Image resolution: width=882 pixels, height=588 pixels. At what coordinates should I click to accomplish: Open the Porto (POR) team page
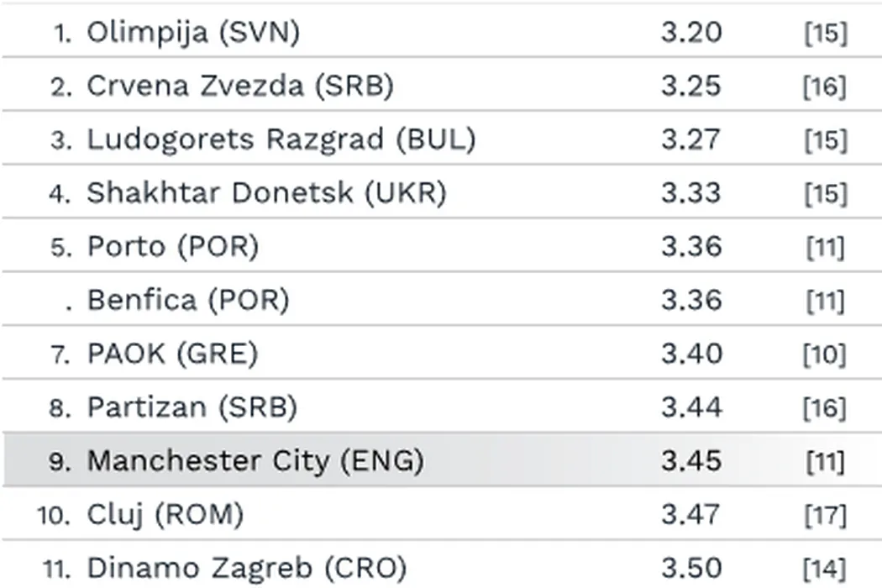pyautogui.click(x=173, y=247)
